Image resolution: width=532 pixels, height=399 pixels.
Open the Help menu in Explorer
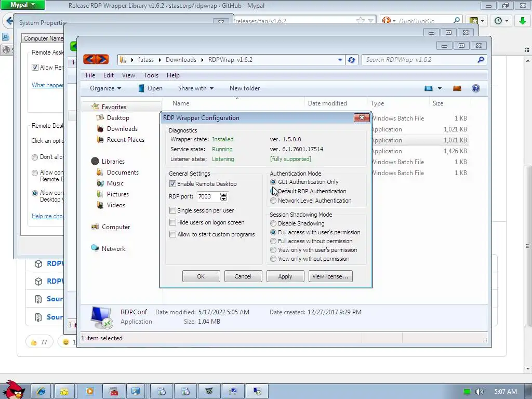coord(173,75)
